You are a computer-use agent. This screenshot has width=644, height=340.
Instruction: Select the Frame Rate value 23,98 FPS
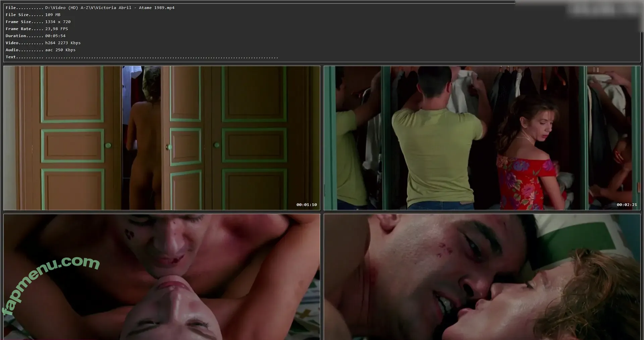click(56, 29)
